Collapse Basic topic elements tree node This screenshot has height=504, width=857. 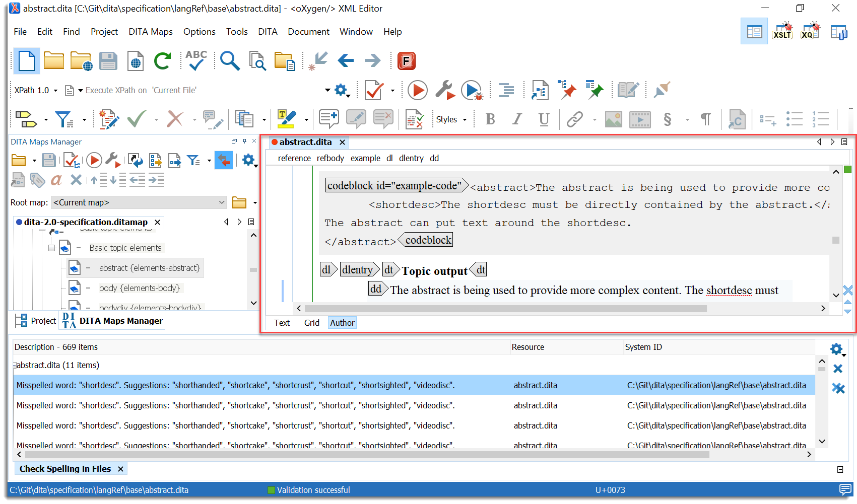coord(51,248)
